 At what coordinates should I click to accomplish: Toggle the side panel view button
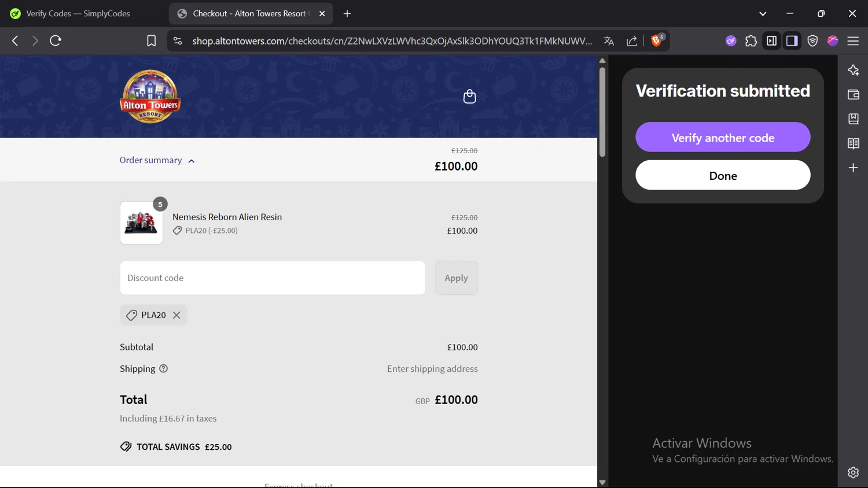point(792,41)
